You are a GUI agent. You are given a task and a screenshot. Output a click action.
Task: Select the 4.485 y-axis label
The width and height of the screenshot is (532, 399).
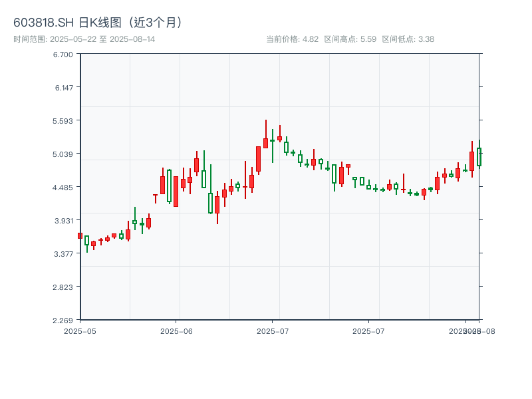pos(63,187)
